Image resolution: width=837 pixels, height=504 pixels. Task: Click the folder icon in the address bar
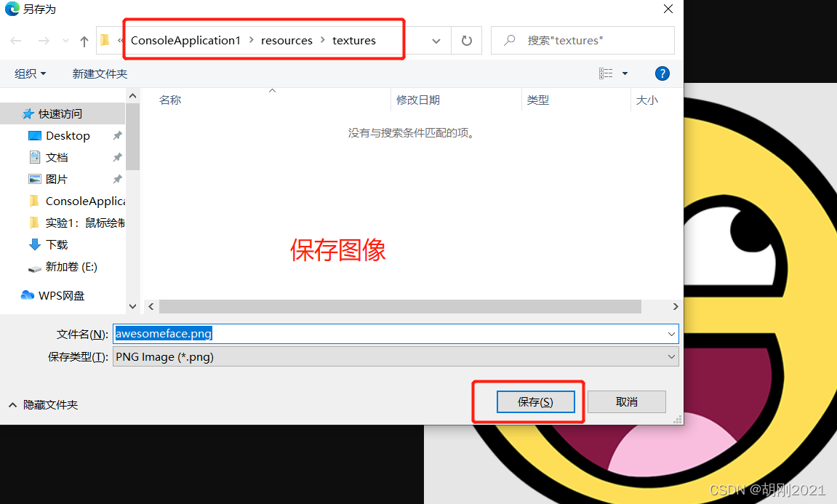[x=105, y=40]
